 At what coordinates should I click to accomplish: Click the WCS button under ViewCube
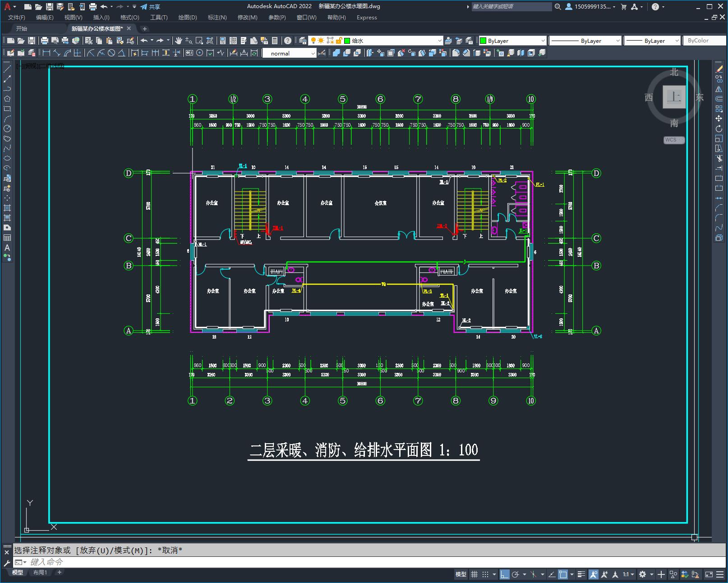pos(674,140)
